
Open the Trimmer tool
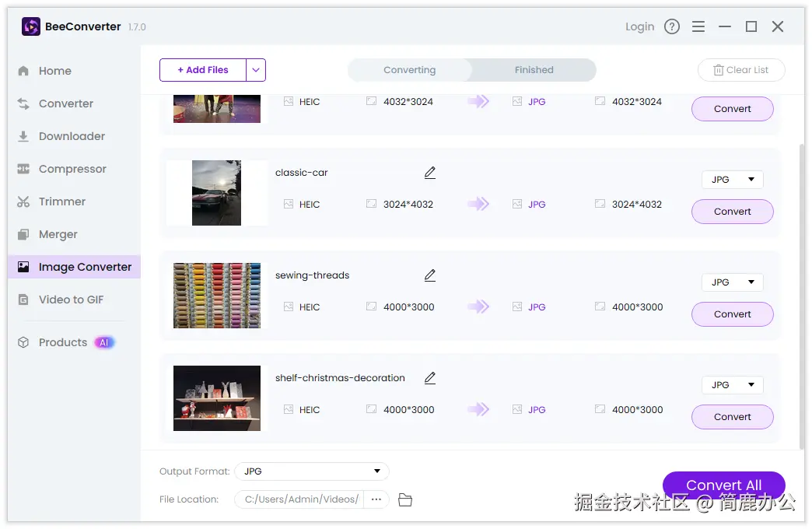click(60, 201)
